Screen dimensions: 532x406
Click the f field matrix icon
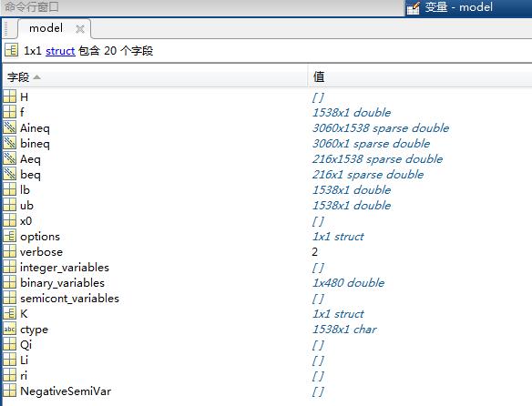coord(9,112)
